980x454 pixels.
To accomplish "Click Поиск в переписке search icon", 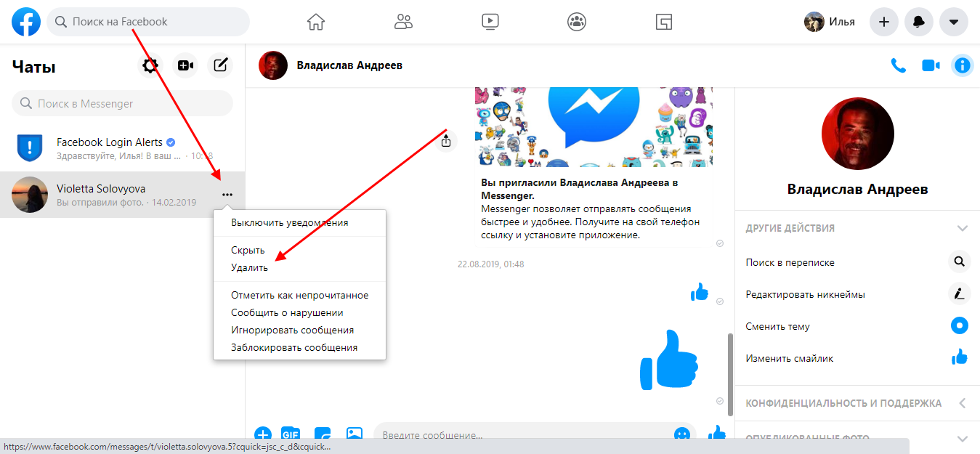I will tap(960, 262).
